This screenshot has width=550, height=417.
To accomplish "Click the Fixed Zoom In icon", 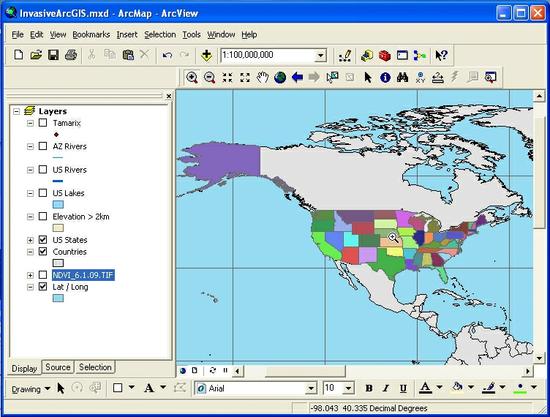I will 227,77.
